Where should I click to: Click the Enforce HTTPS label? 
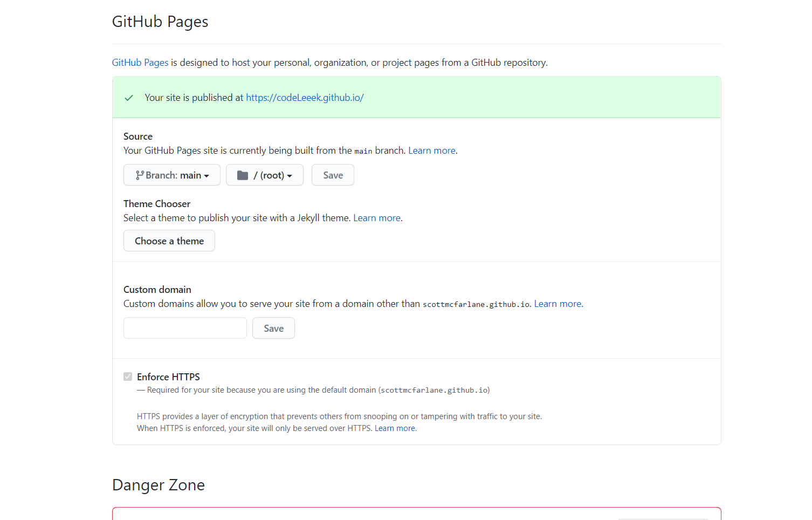point(168,377)
